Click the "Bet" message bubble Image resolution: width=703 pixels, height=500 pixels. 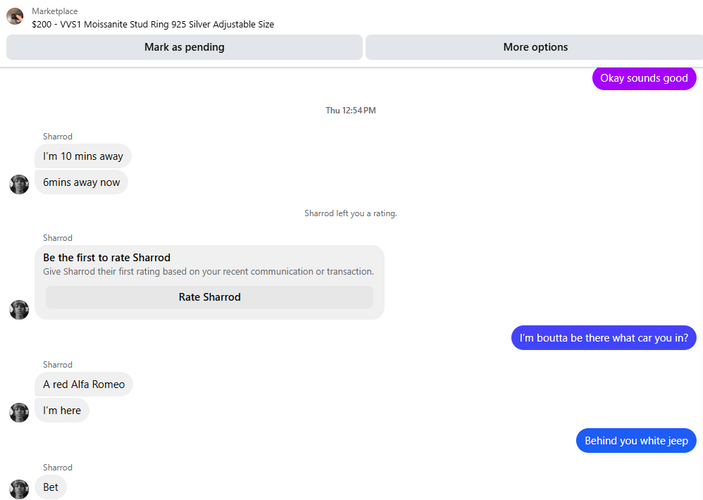coord(51,487)
